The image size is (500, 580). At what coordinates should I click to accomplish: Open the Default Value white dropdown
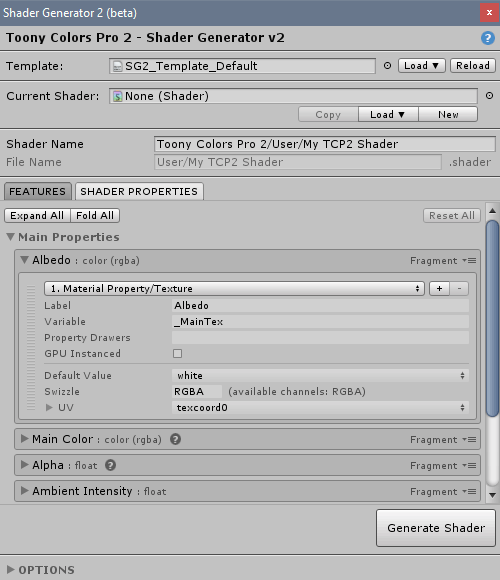pos(320,376)
